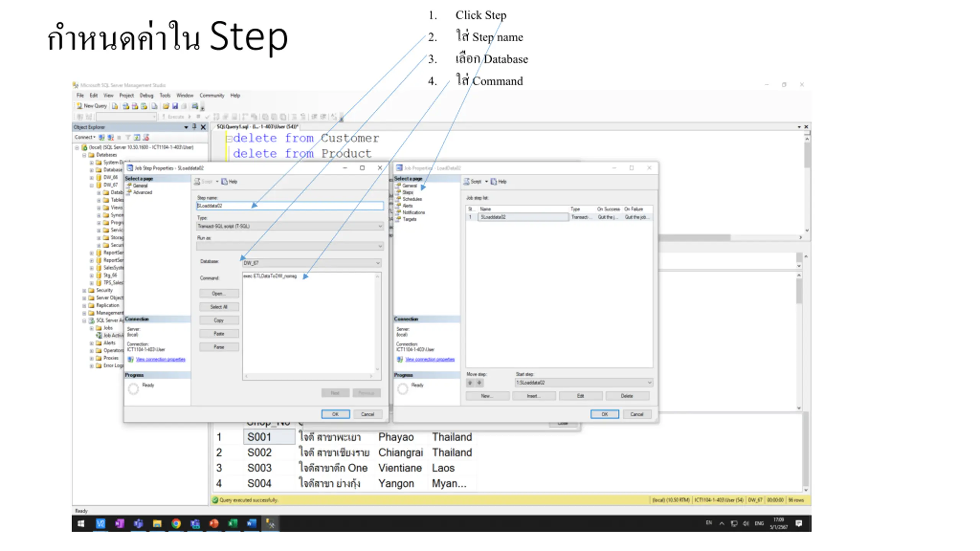
Task: Click the move step down arrow
Action: pos(479,383)
